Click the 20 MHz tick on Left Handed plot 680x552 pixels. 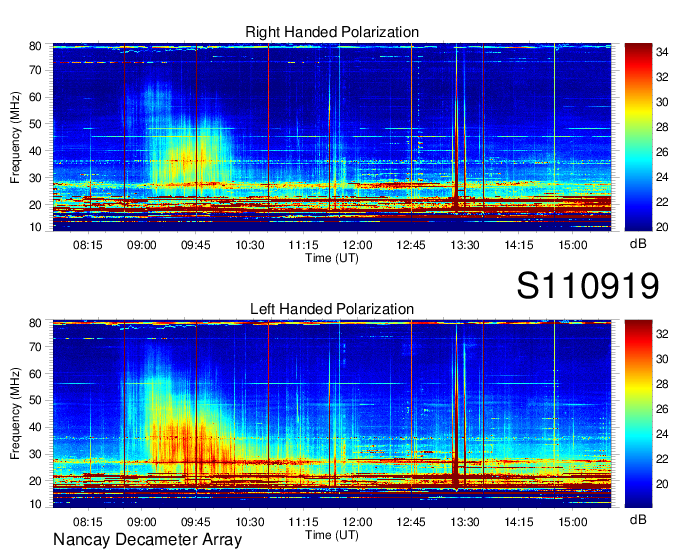36,481
